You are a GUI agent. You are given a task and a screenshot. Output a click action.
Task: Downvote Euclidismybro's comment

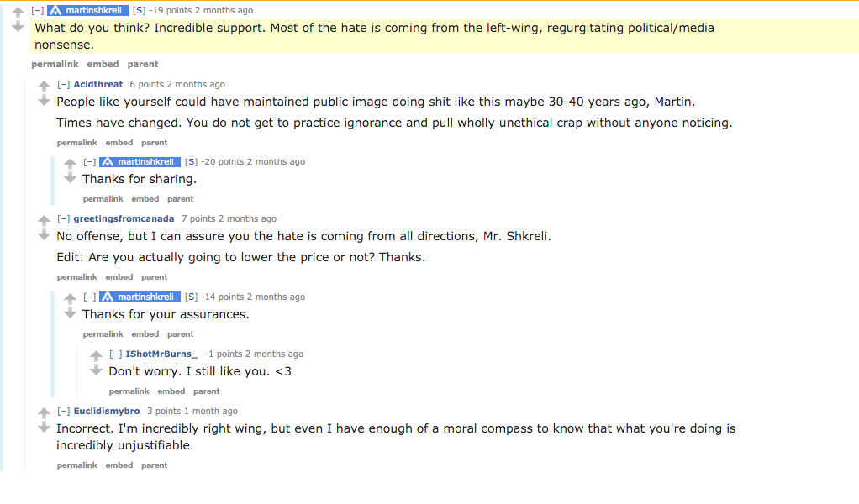44,428
